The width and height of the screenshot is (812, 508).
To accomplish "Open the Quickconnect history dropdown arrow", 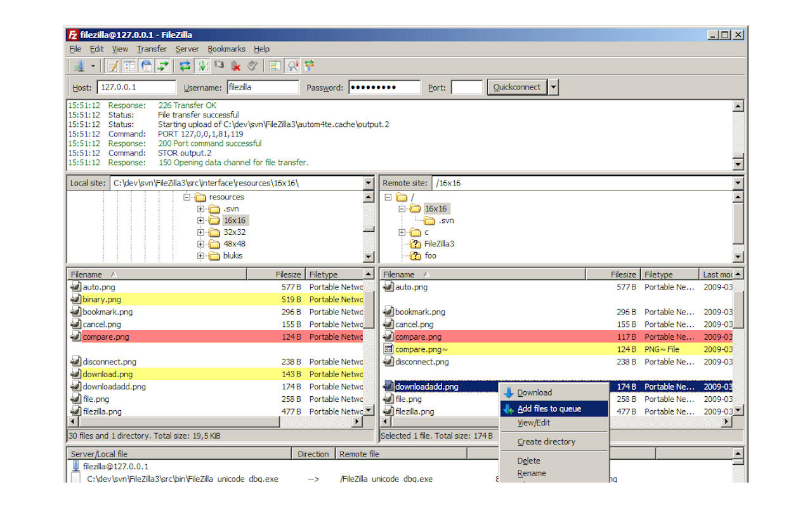I will [x=553, y=88].
